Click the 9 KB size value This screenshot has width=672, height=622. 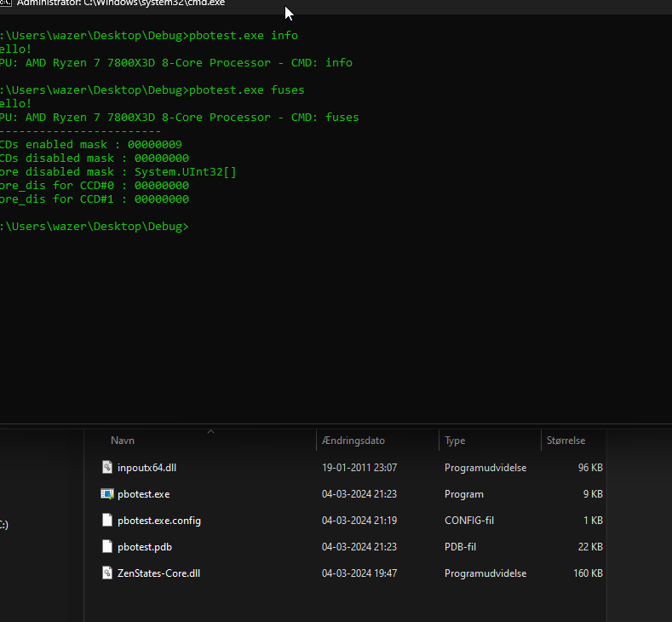[x=593, y=494]
